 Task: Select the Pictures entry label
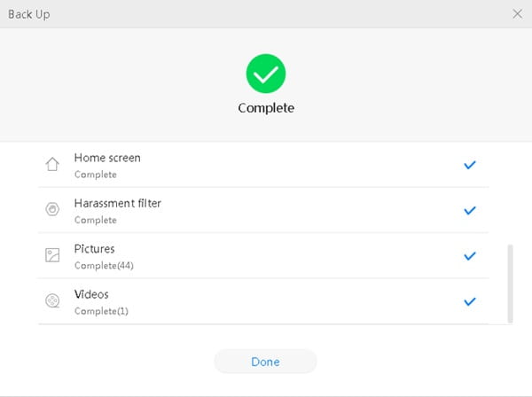[x=94, y=249]
